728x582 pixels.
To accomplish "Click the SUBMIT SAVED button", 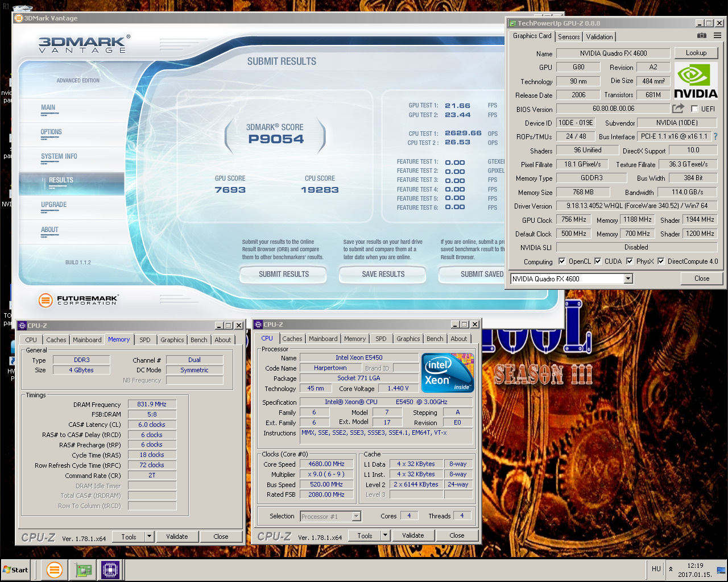I will 472,274.
